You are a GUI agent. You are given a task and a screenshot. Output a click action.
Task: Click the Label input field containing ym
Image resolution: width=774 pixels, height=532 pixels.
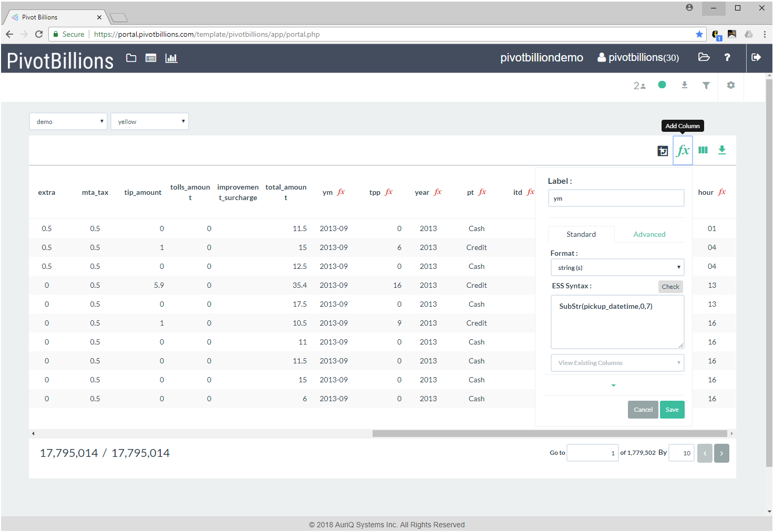(x=616, y=198)
